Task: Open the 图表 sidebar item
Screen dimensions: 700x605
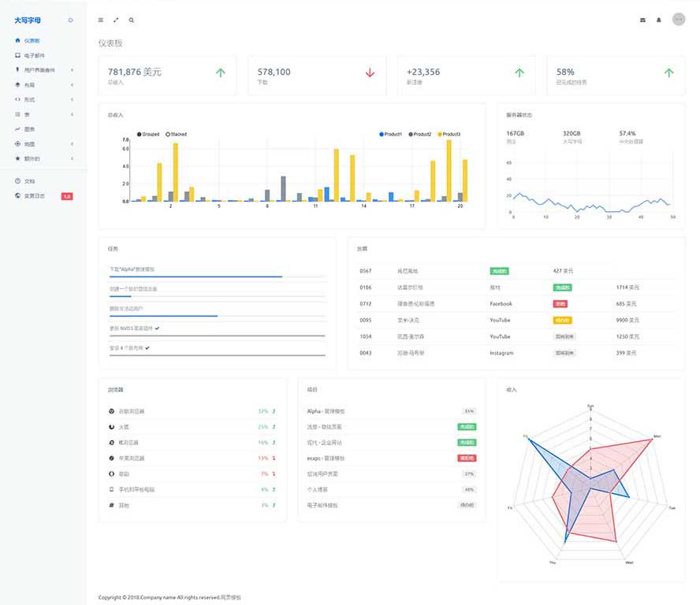Action: [x=29, y=129]
